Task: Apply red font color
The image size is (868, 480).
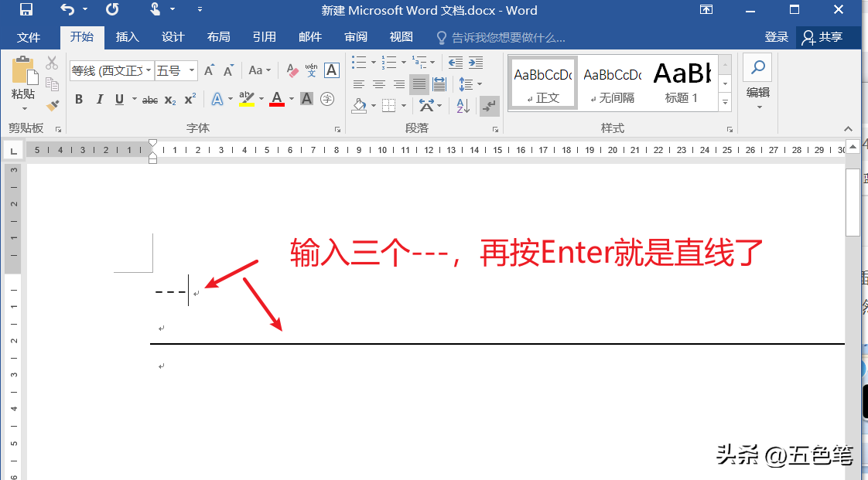Action: (x=277, y=100)
